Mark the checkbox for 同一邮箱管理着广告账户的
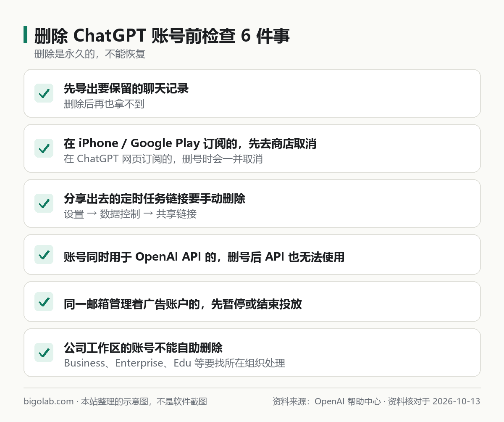This screenshot has height=422, width=504. pos(44,301)
